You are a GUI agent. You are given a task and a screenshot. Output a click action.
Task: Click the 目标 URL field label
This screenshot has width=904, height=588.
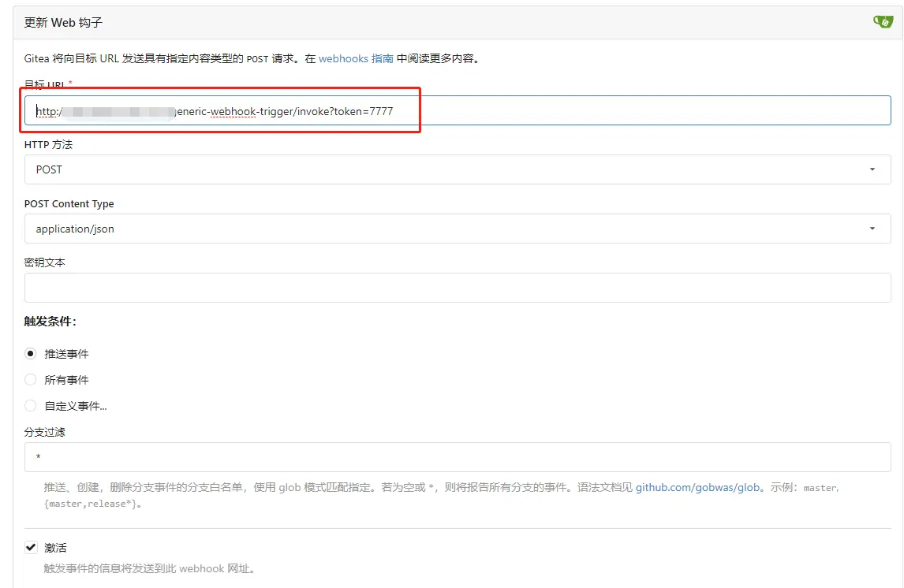[45, 84]
